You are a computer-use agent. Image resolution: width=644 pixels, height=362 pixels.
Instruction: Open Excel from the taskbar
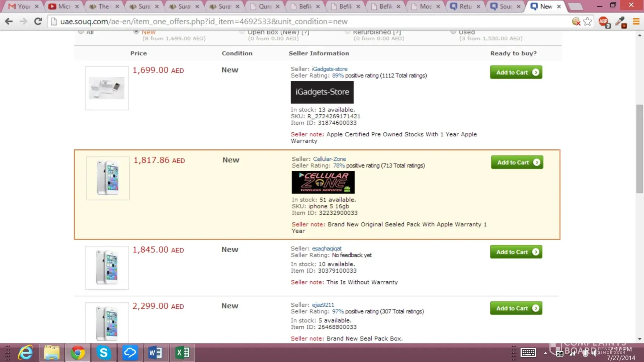(182, 353)
